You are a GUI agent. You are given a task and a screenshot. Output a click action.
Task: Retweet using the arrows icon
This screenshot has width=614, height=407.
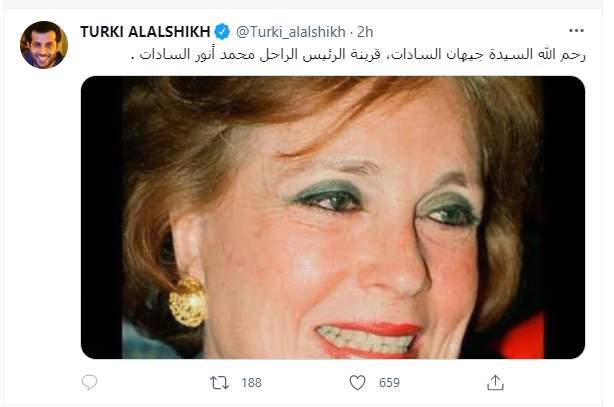pyautogui.click(x=219, y=383)
